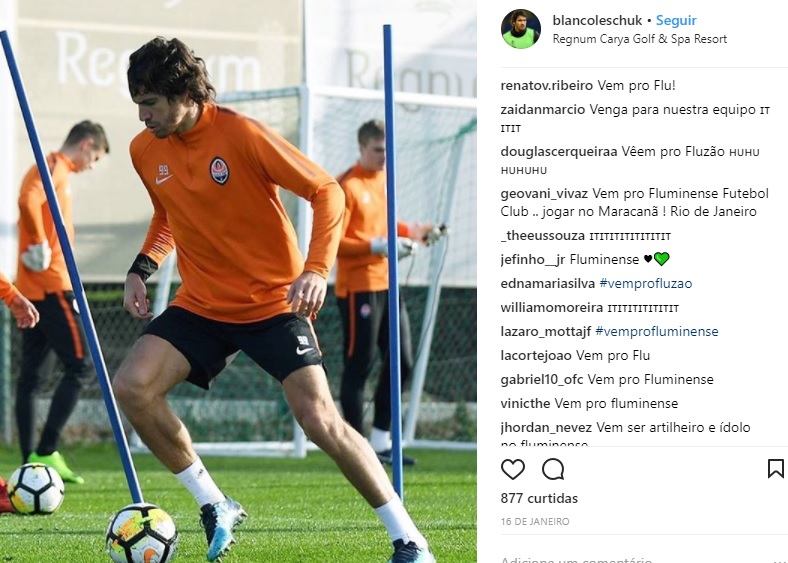This screenshot has height=563, width=788.
Task: Open the #vemprofluminense hashtag
Action: click(x=656, y=331)
